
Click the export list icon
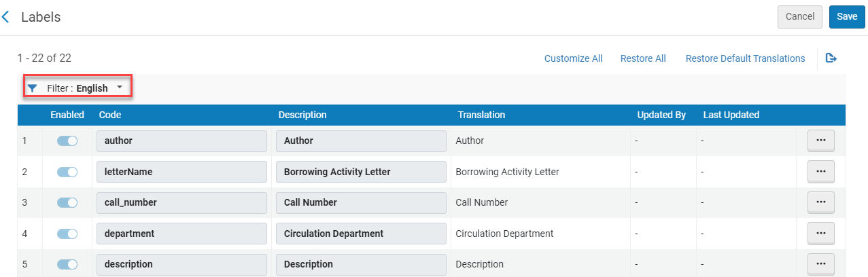point(831,58)
